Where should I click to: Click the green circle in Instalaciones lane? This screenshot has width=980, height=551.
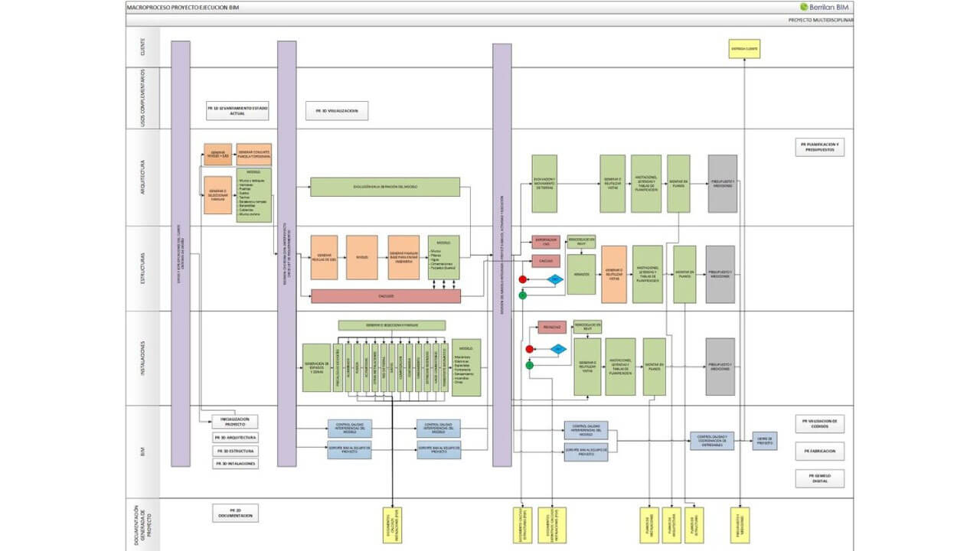pos(529,365)
